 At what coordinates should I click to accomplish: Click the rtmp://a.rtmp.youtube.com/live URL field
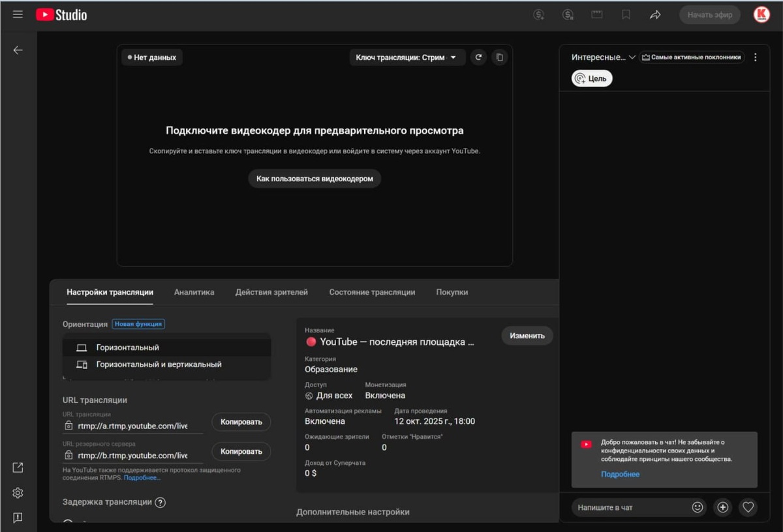[x=133, y=426]
